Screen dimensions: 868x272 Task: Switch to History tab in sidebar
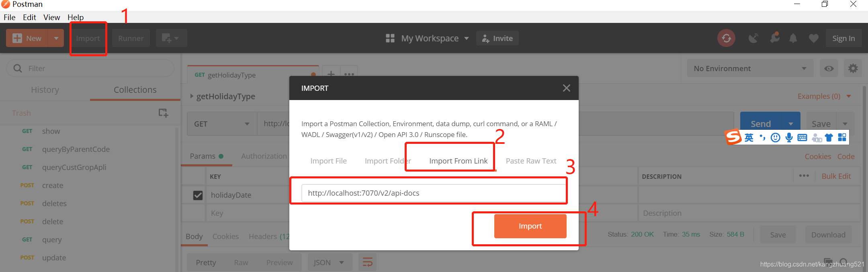(x=45, y=90)
